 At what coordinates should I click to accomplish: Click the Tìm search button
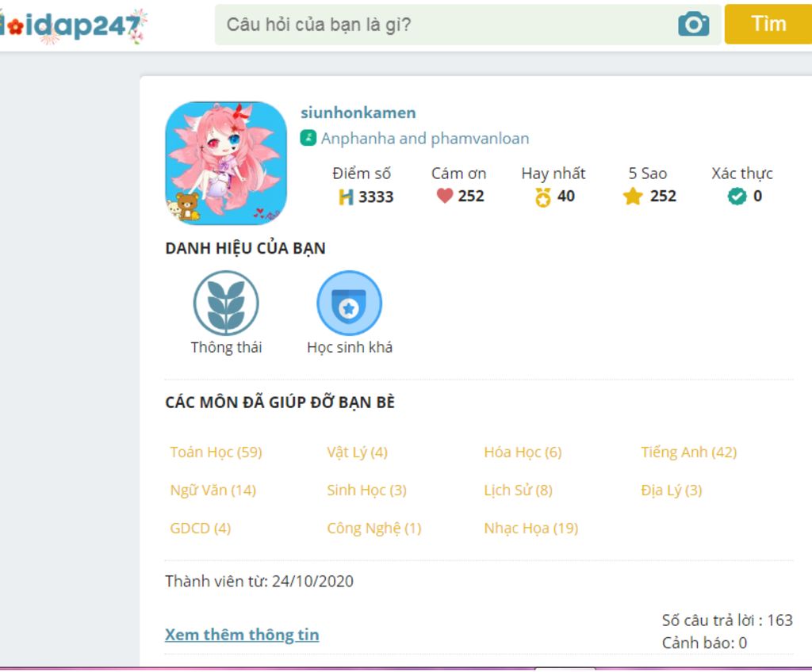click(768, 25)
